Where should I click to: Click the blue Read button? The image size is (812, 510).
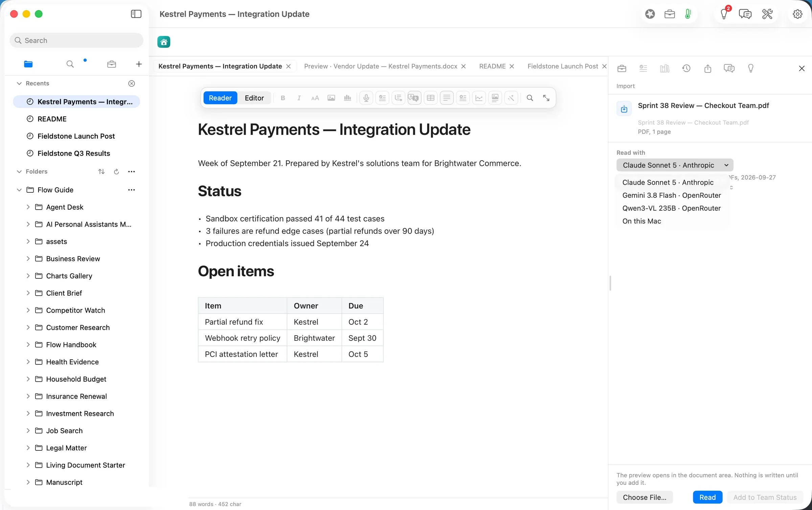707,497
